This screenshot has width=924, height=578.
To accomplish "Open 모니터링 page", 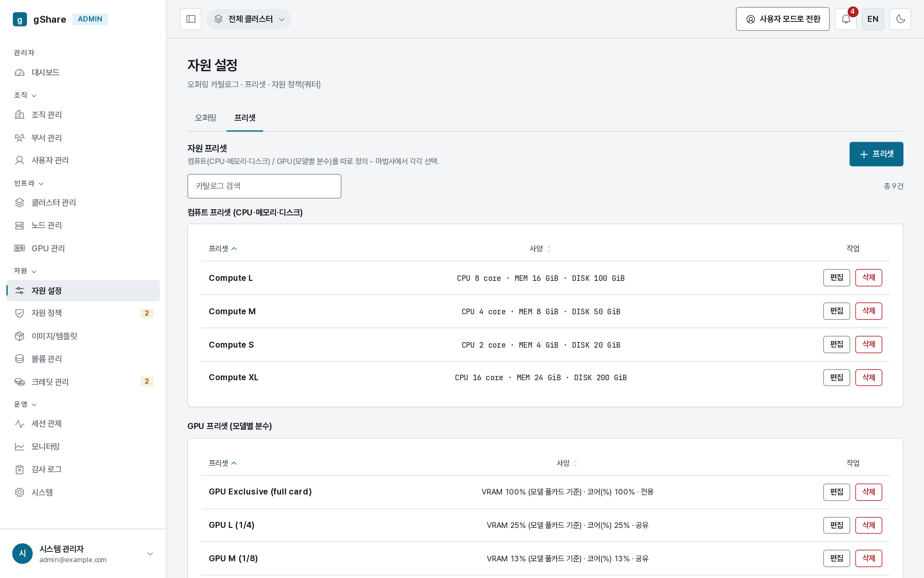I will click(83, 447).
